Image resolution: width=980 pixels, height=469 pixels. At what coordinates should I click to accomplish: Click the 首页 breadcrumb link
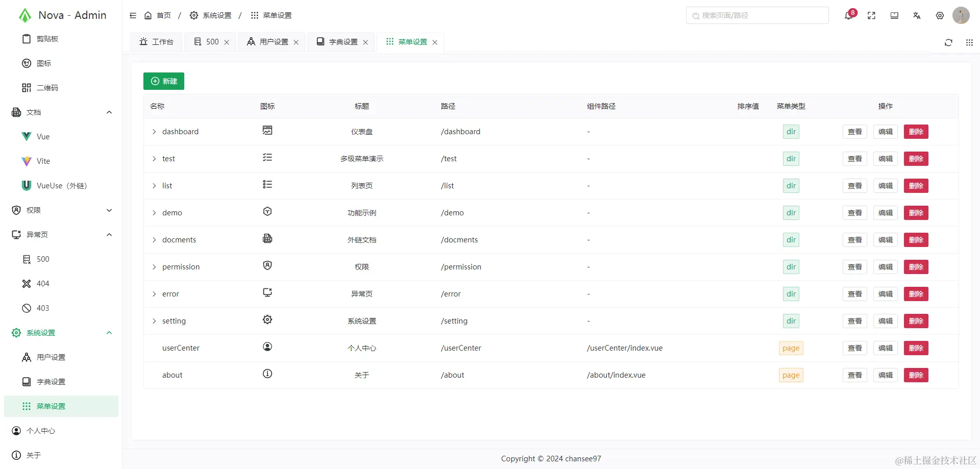pyautogui.click(x=158, y=15)
